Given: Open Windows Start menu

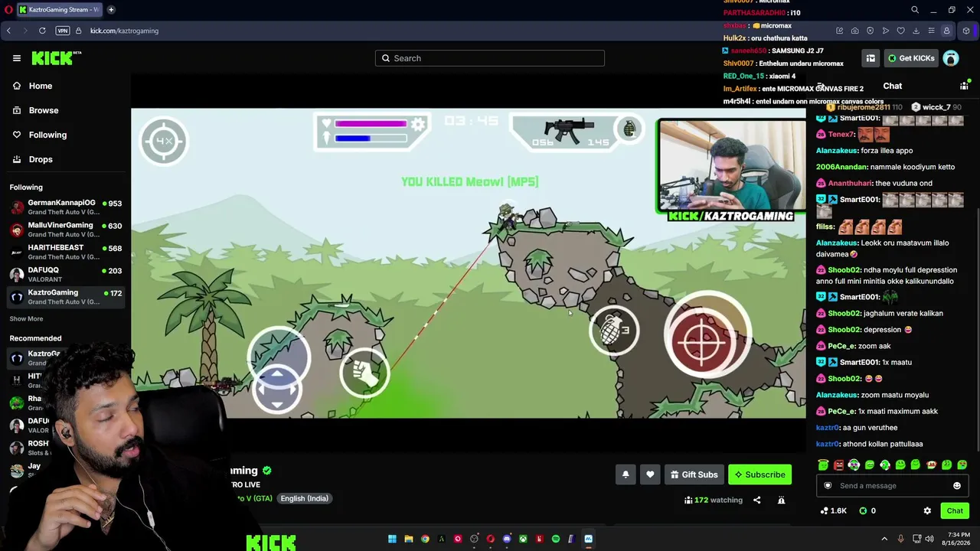Looking at the screenshot, I should [392, 539].
